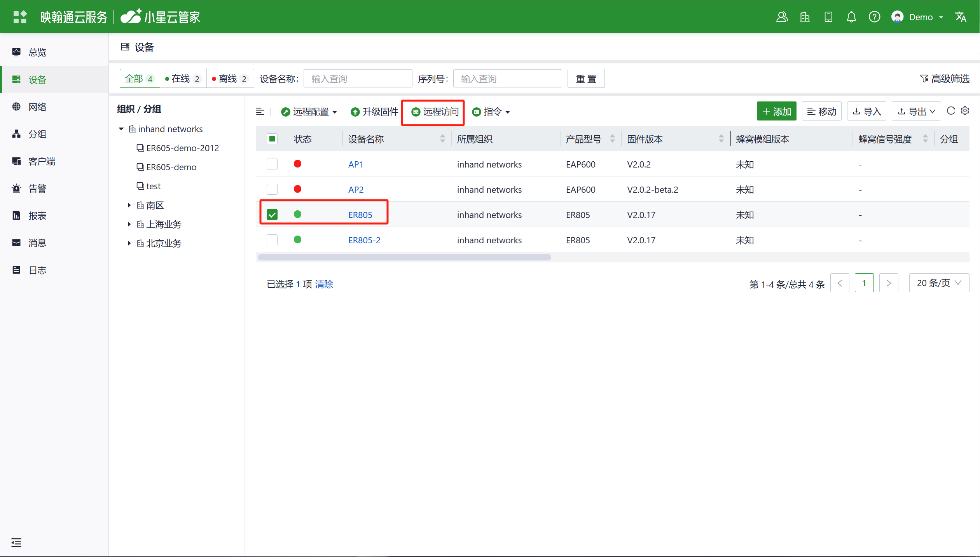Expand the 上海业务 tree node
This screenshot has height=557, width=980.
point(129,224)
